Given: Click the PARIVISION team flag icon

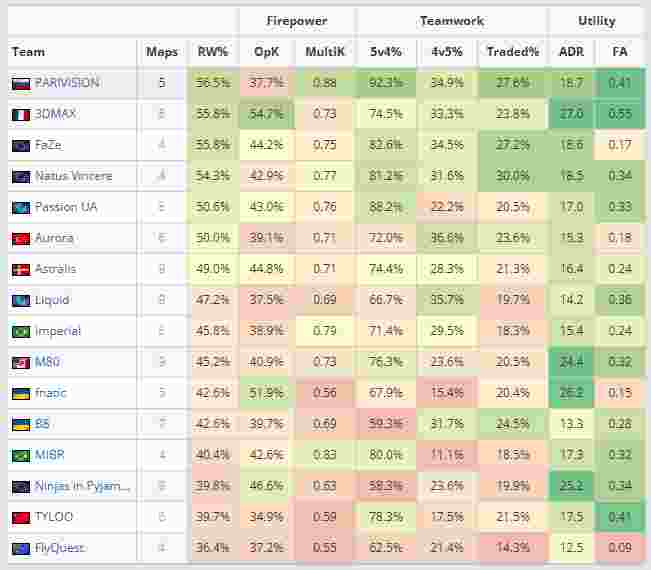Looking at the screenshot, I should (x=21, y=83).
